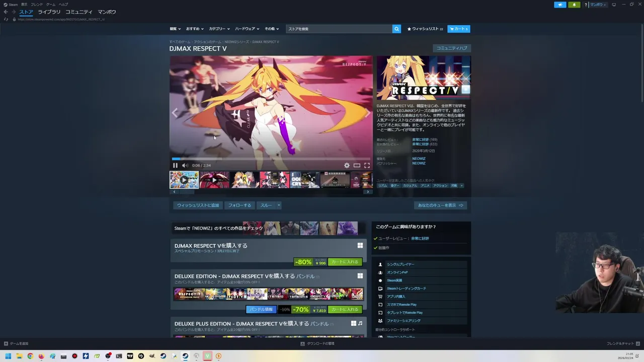This screenshot has width=644, height=362.
Task: Click the active Steam taskbar icon
Action: (x=185, y=356)
